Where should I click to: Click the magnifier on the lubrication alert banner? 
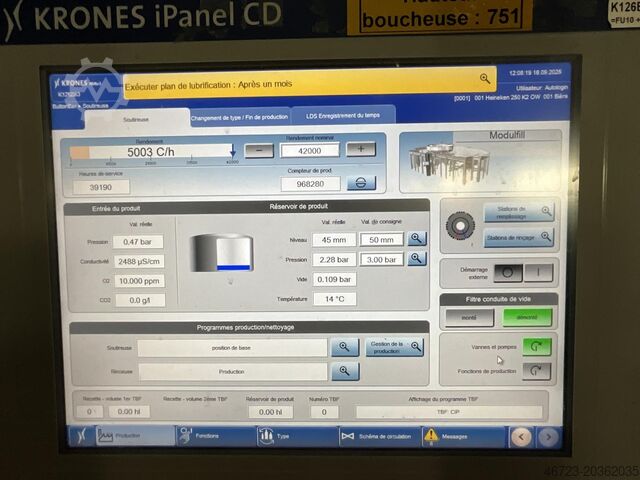tap(485, 79)
